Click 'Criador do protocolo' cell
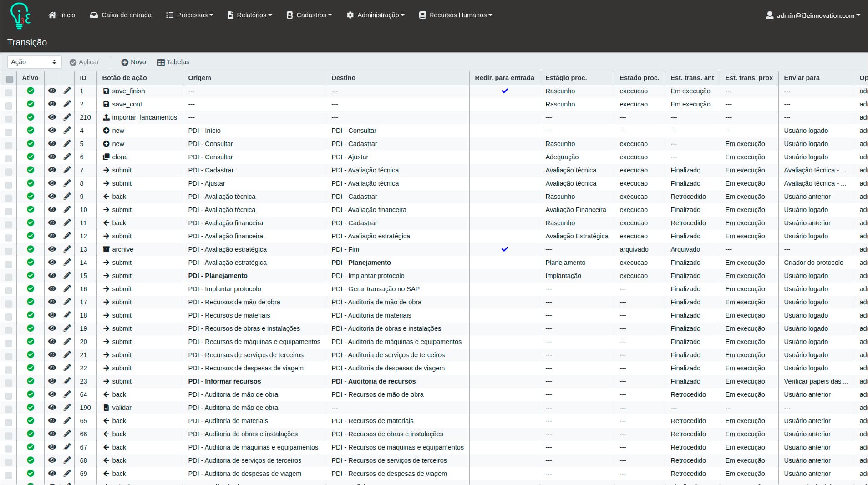This screenshot has width=868, height=485. click(x=813, y=263)
